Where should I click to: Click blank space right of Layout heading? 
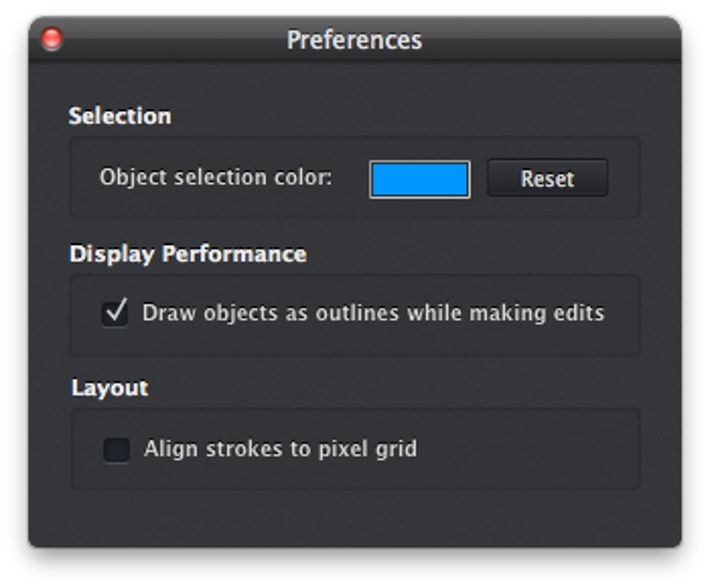pyautogui.click(x=390, y=388)
